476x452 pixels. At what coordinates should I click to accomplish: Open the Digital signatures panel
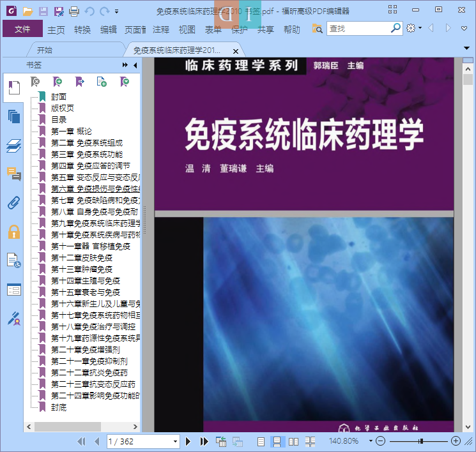14,319
